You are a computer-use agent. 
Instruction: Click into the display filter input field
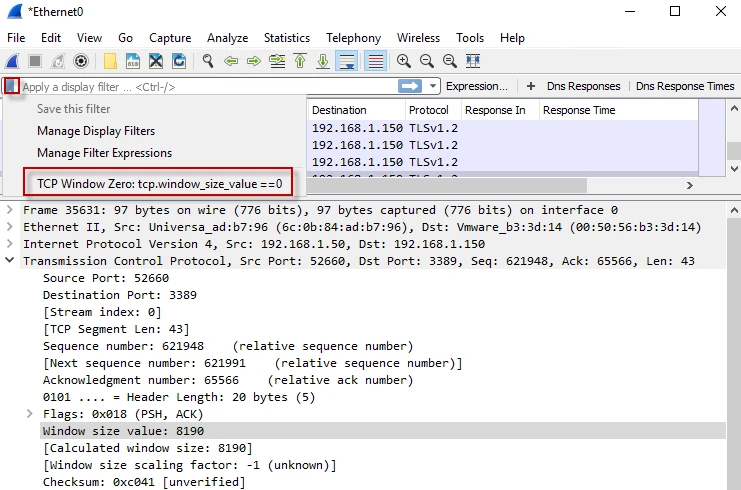click(200, 86)
